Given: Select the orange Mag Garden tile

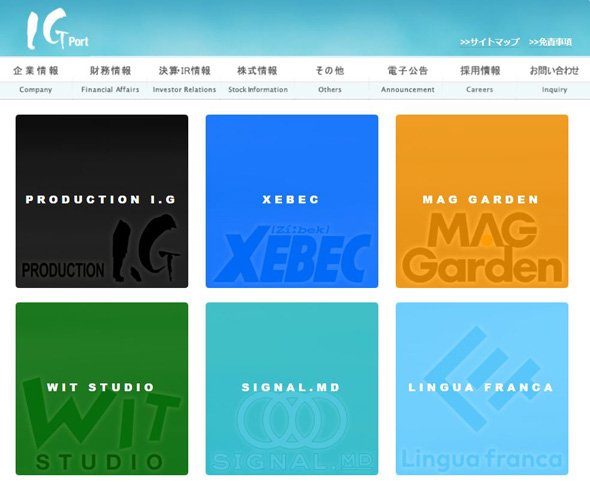Looking at the screenshot, I should click(482, 201).
